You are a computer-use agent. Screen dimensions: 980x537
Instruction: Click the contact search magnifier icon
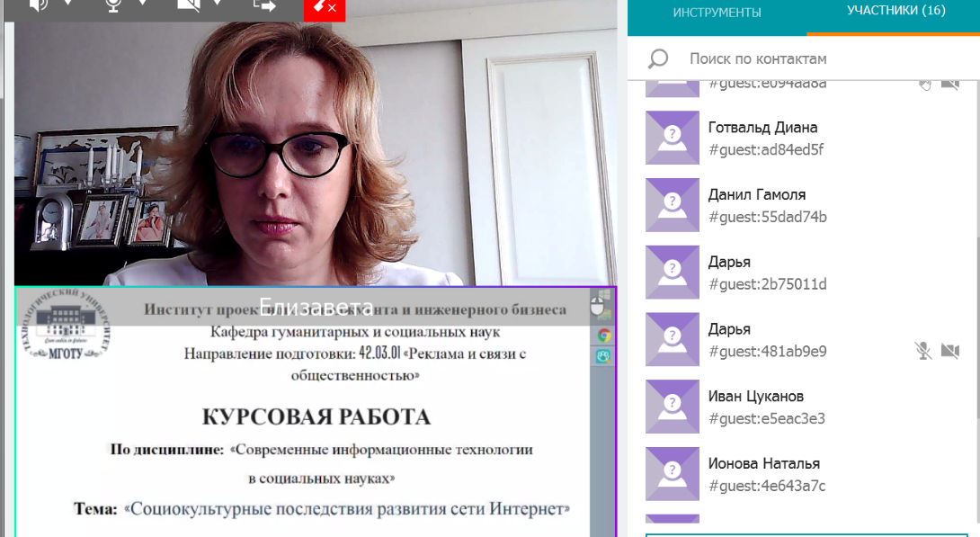click(658, 58)
